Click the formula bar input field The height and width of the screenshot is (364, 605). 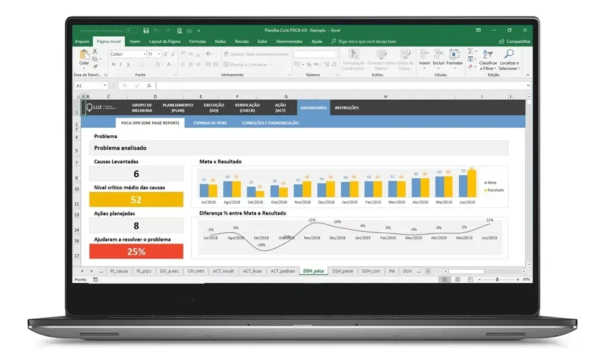coord(341,86)
